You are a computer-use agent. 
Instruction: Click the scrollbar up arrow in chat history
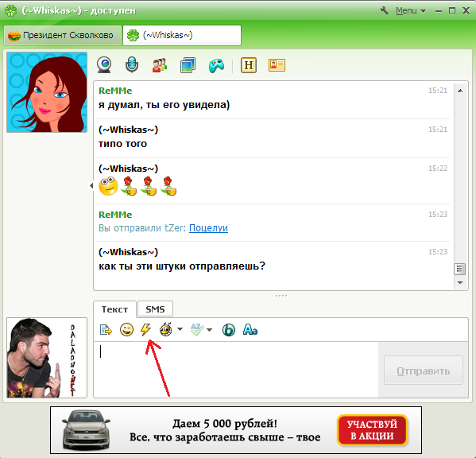pyautogui.click(x=460, y=91)
